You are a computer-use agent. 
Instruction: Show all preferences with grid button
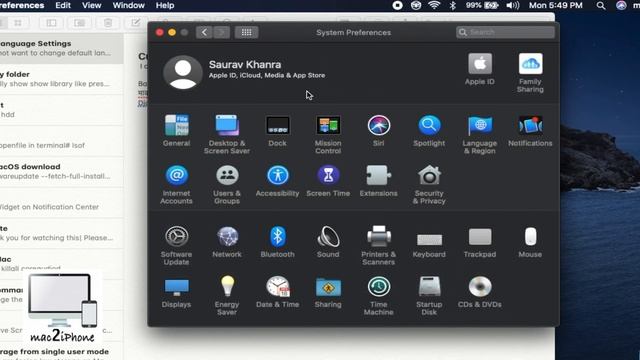pos(246,32)
